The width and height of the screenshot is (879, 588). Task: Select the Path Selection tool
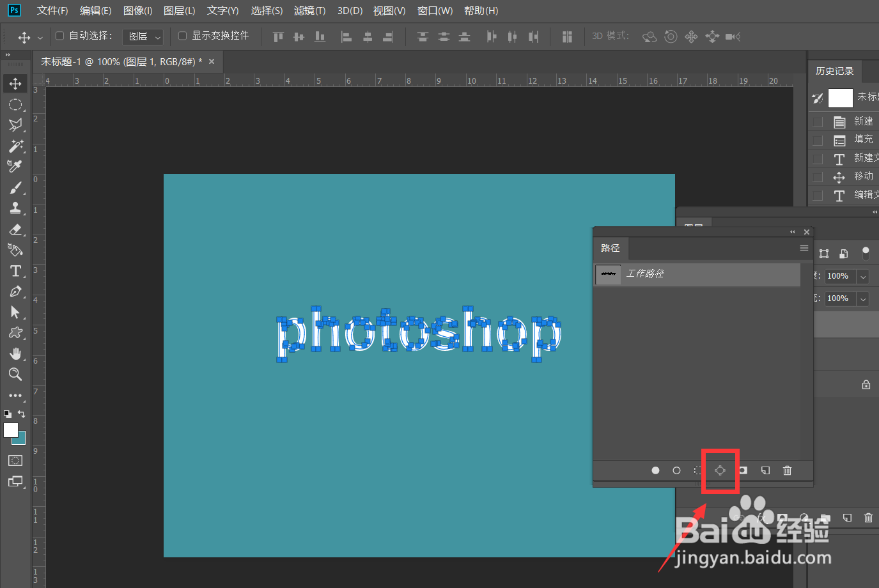[x=15, y=312]
